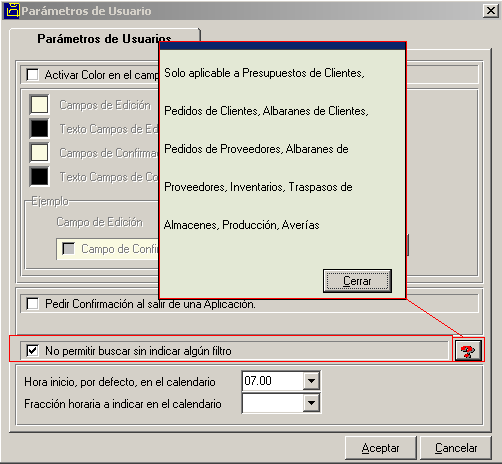Pick the Texto Campos de Confirmación black swatch

coord(39,176)
